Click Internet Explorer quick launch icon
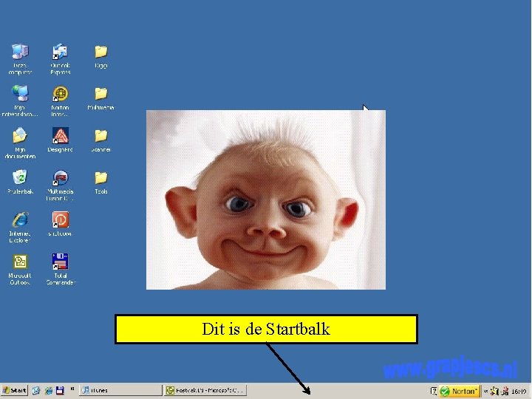 point(49,391)
